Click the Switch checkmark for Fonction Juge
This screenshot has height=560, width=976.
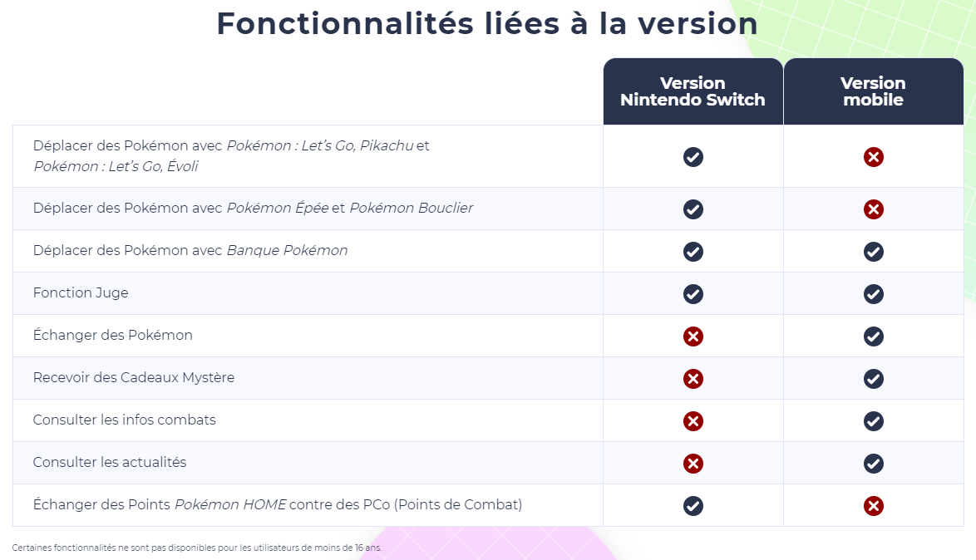coord(693,293)
